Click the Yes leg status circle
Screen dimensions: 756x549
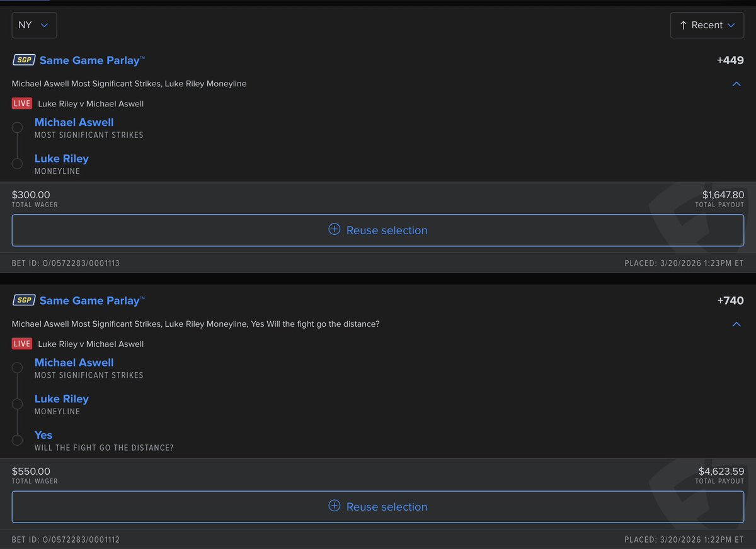(x=18, y=440)
